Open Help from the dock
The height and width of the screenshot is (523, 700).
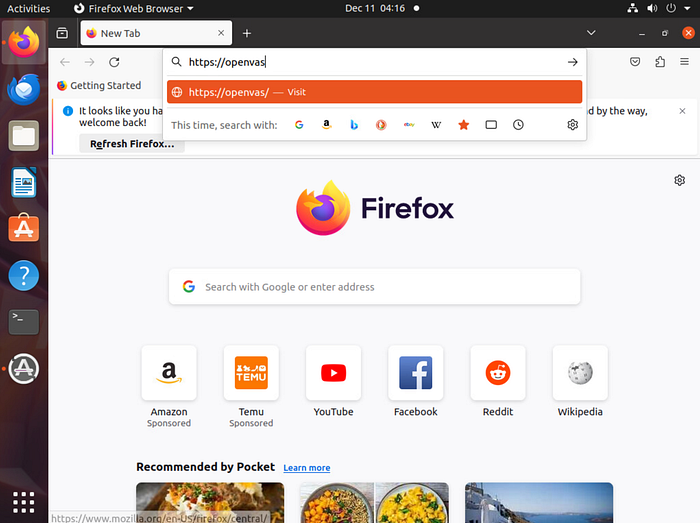[x=24, y=275]
